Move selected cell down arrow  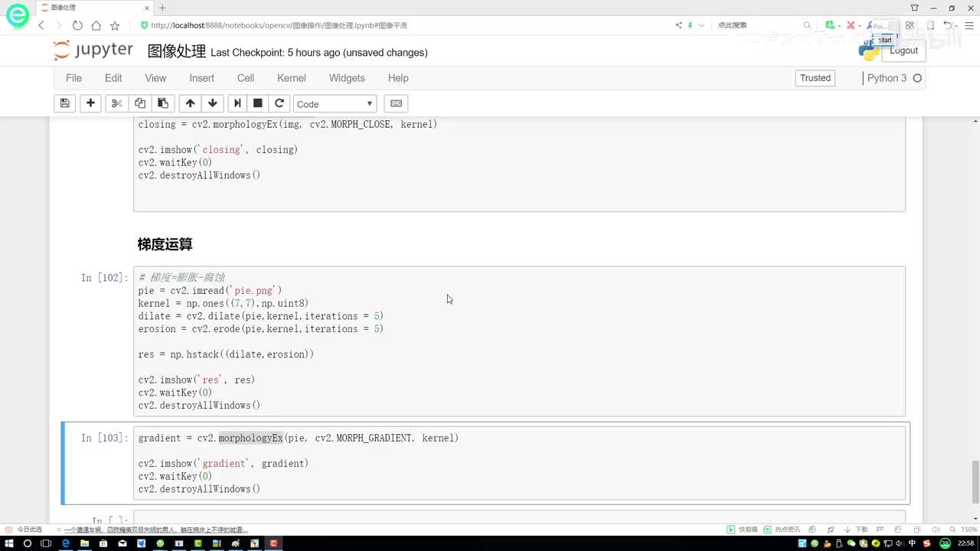pos(213,103)
